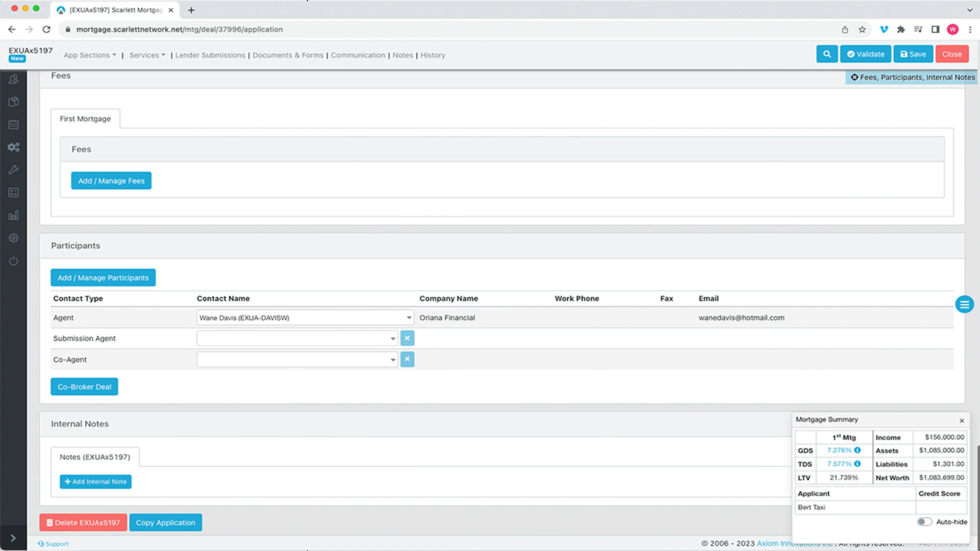Toggle the Auto-hide switch
Screen dimensions: 980x551
924,522
